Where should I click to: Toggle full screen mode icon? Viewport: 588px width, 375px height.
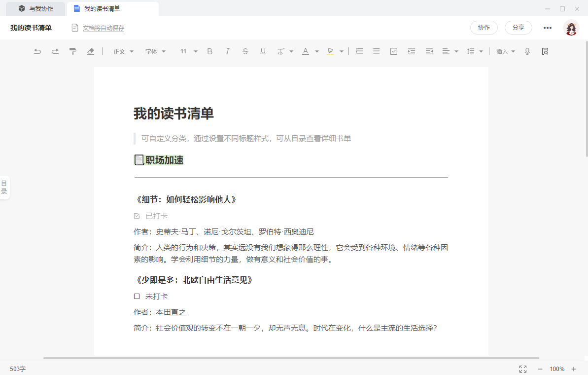click(523, 369)
